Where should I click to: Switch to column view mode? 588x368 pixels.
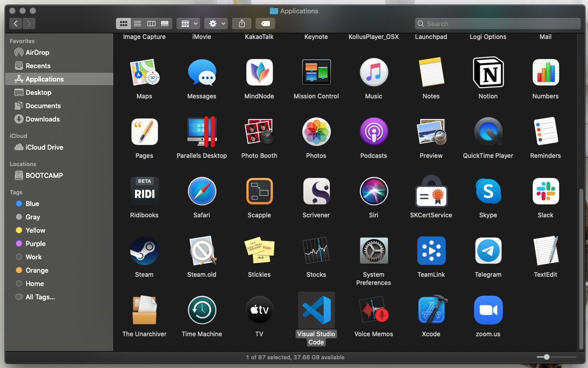click(151, 24)
